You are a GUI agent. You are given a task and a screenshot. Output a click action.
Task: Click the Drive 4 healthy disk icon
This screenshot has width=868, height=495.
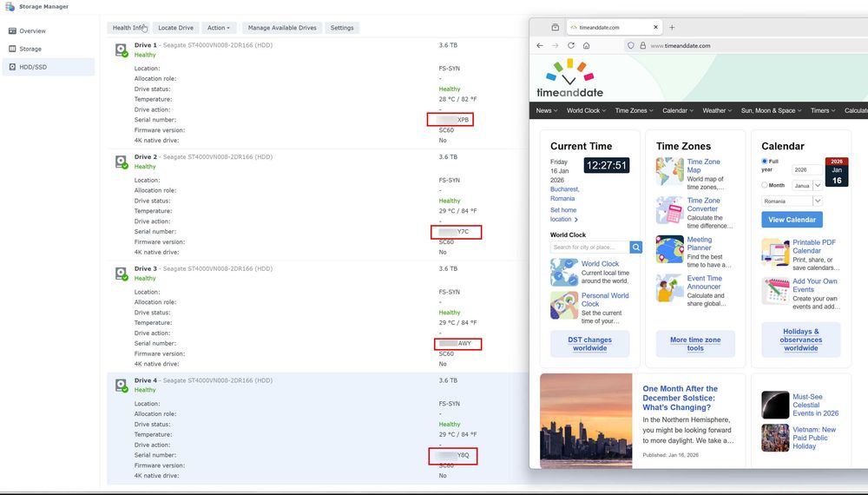click(x=122, y=385)
